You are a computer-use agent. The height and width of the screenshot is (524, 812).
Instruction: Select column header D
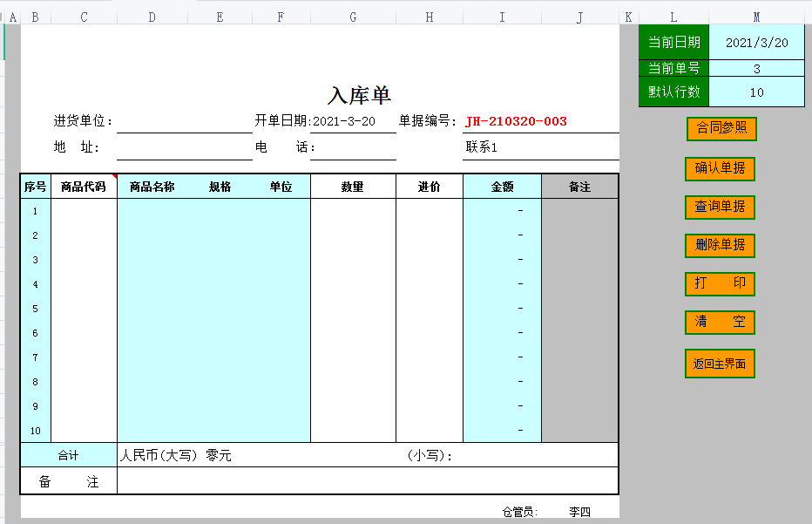[151, 15]
